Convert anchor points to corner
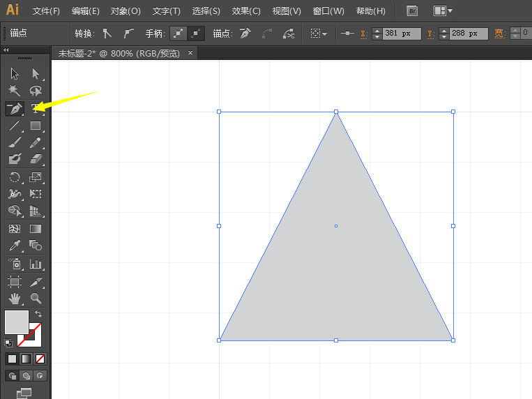Image resolution: width=532 pixels, height=399 pixels. [x=107, y=33]
